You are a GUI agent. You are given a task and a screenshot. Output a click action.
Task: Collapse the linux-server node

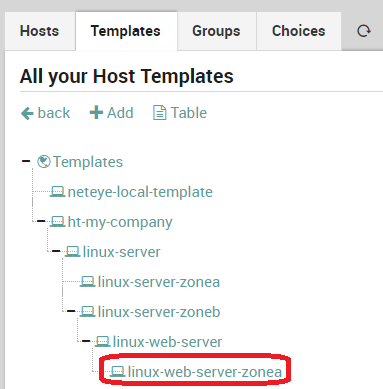coord(56,251)
